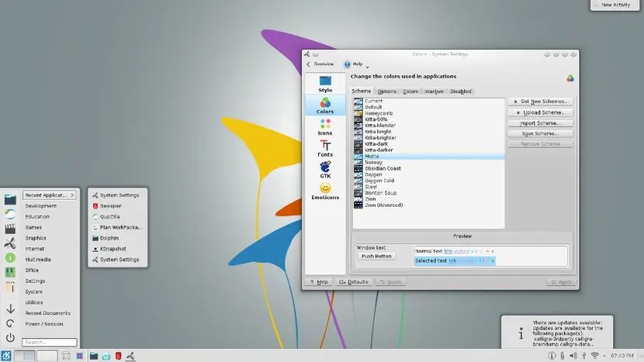Click the activities icon in taskbar

(x=79, y=356)
